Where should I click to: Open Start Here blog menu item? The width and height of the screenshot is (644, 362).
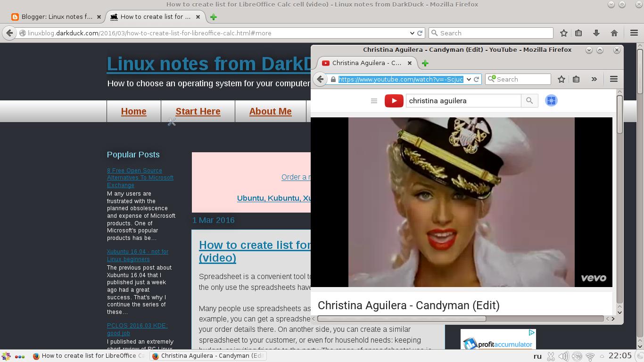(198, 111)
